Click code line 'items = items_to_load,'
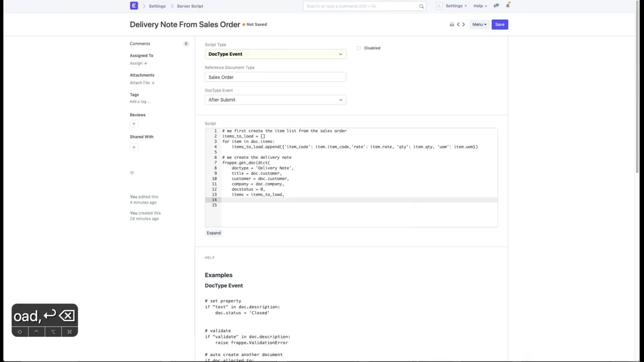This screenshot has width=644, height=362. [258, 195]
